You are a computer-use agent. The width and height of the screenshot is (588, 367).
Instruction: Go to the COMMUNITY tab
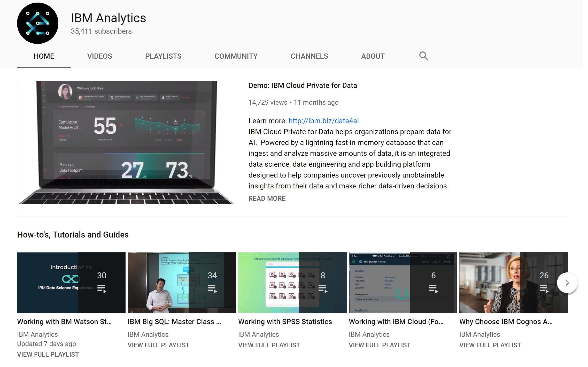point(236,56)
